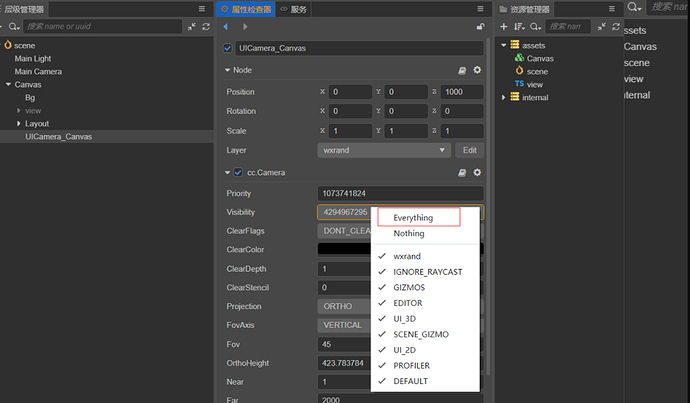Open the ClearColor black swatch
The height and width of the screenshot is (403, 690).
pyautogui.click(x=344, y=249)
